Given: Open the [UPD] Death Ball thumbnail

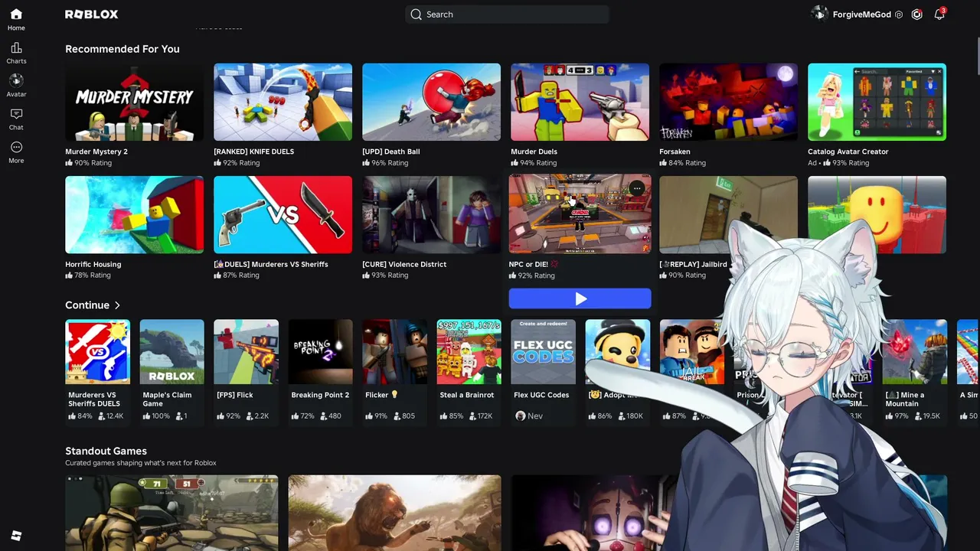Looking at the screenshot, I should click(x=431, y=103).
